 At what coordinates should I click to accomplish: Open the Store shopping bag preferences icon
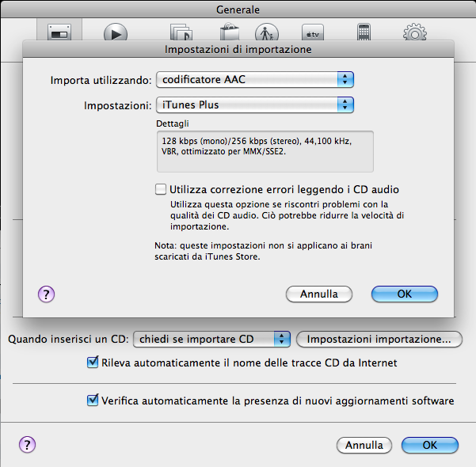pyautogui.click(x=230, y=32)
